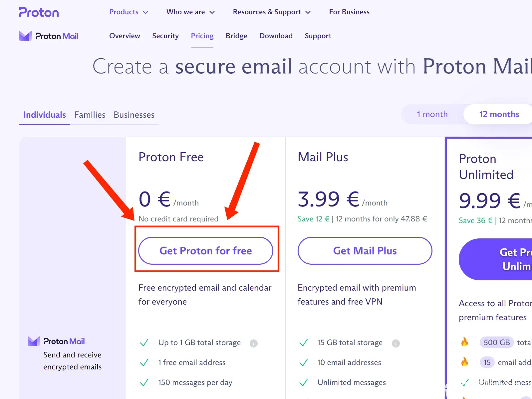Image resolution: width=532 pixels, height=399 pixels.
Task: Click the Get Mail Plus button
Action: coord(365,251)
